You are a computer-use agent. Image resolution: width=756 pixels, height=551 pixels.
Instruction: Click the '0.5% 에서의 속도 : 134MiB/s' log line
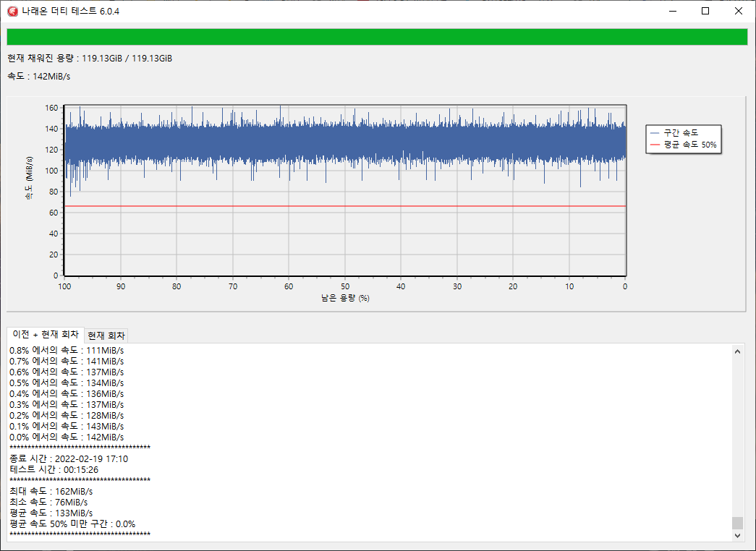pyautogui.click(x=67, y=383)
